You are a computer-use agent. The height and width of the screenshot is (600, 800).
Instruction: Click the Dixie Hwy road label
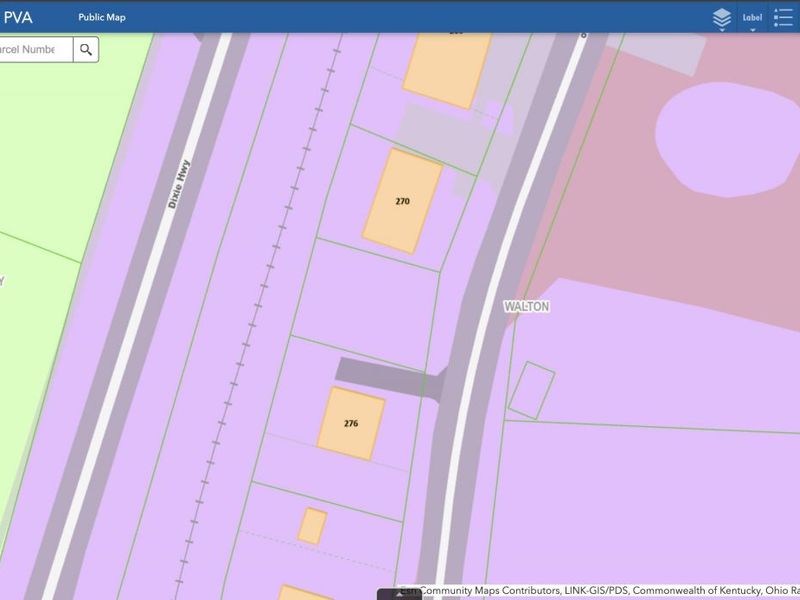[178, 185]
